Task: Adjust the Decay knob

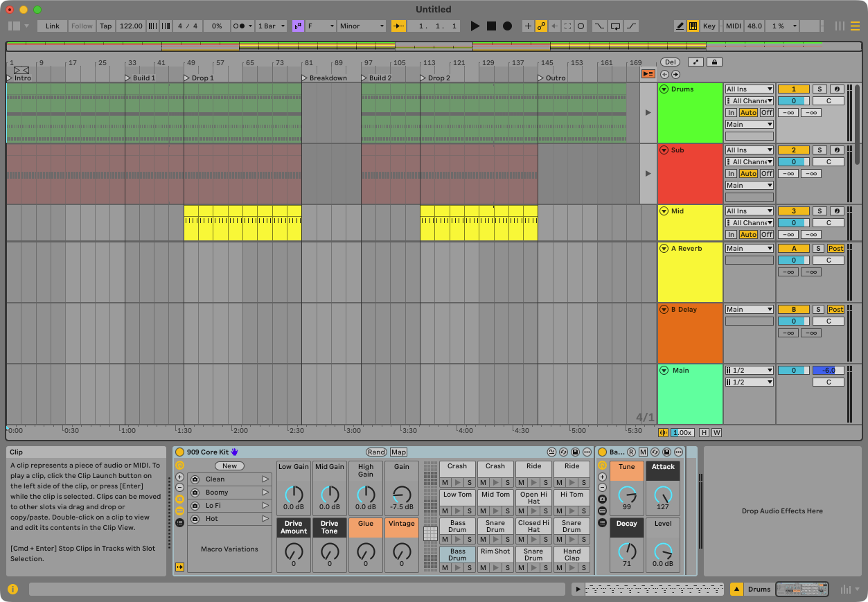Action: click(627, 551)
